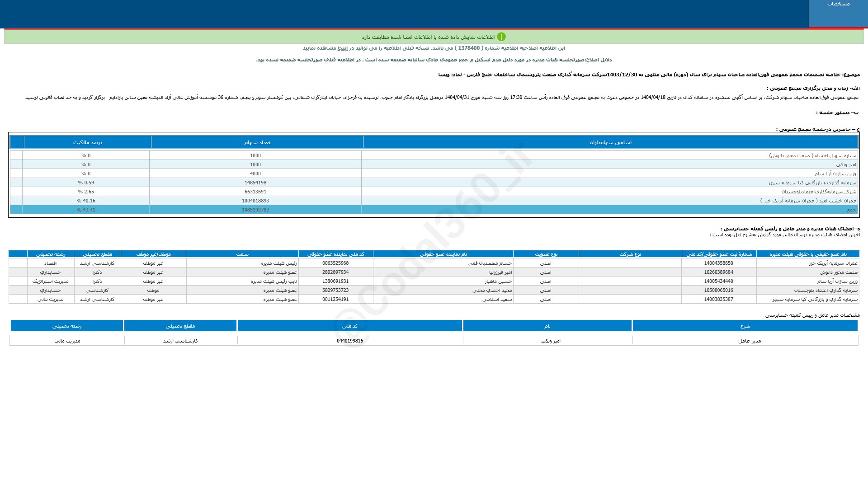
Task: Click registration number 10500065016
Action: [718, 290]
